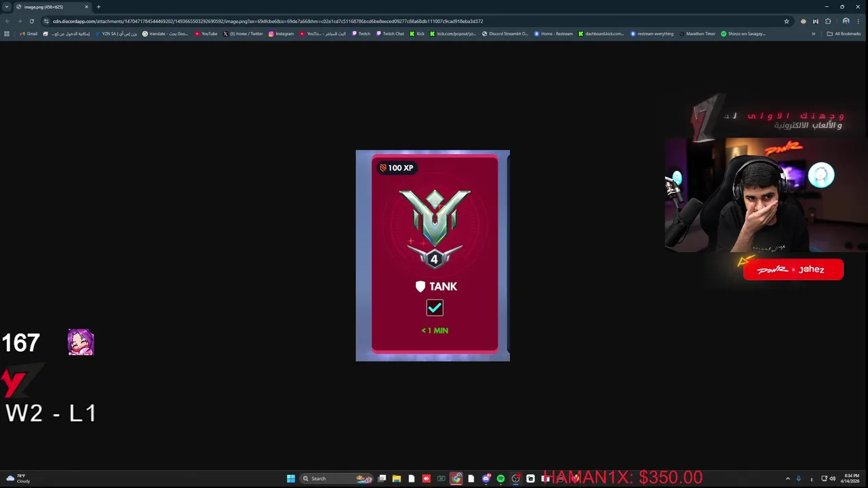The height and width of the screenshot is (488, 868).
Task: Open the first Arabic-titled bookmark after Gmail
Action: tap(66, 34)
